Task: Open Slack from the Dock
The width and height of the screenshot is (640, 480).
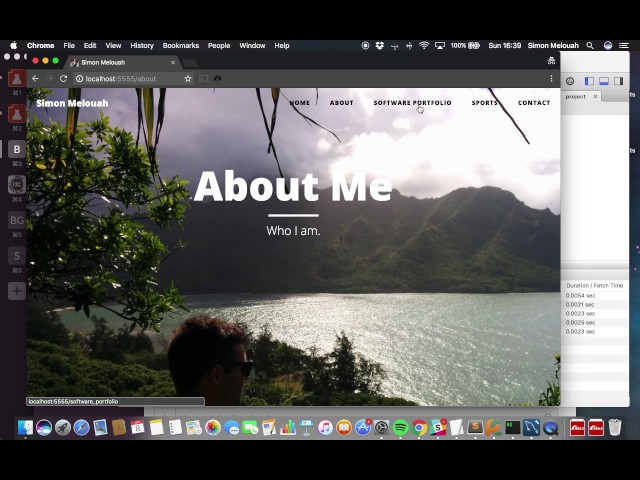Action: (438, 427)
